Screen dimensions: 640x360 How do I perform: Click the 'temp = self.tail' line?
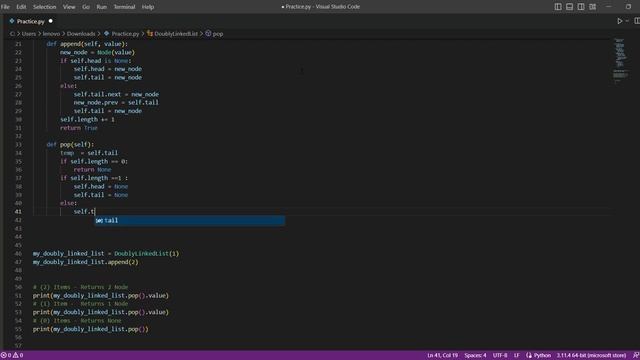89,153
